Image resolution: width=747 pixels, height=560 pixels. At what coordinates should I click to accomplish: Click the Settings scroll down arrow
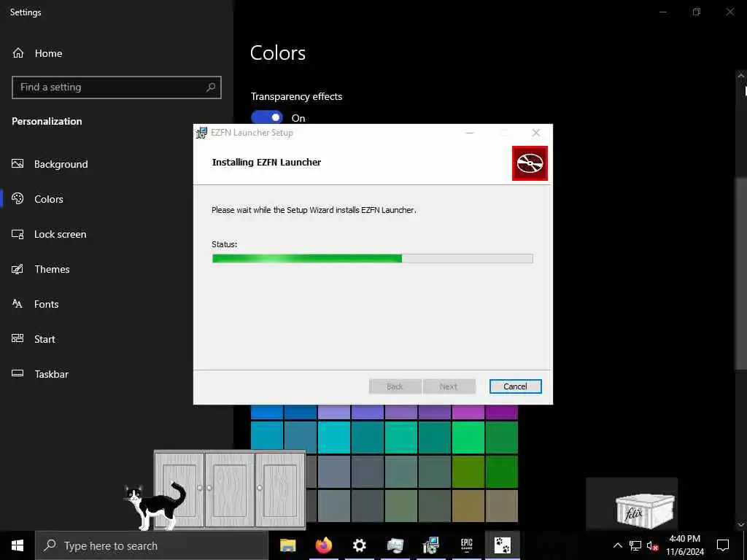(x=741, y=524)
